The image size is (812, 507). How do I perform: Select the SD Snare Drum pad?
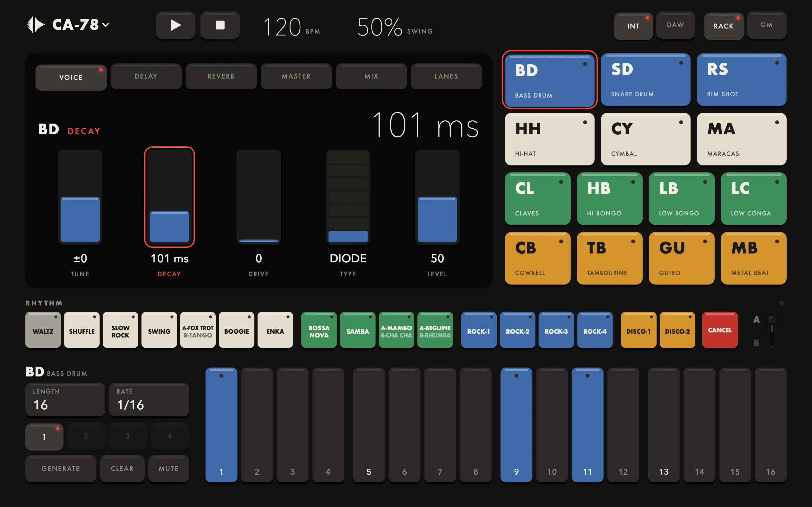(645, 80)
